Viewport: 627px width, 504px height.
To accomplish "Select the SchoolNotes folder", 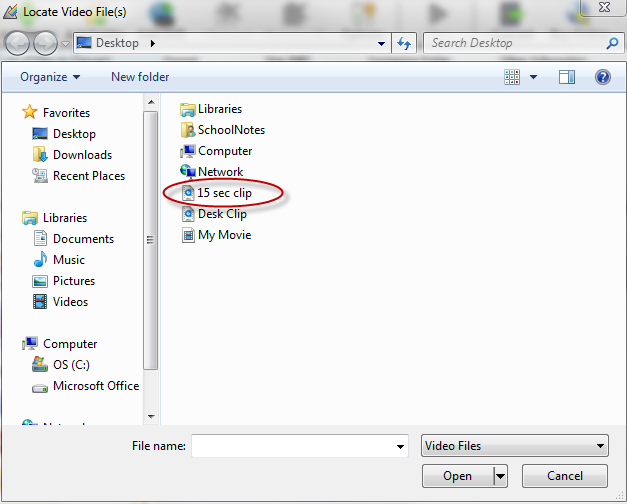I will [x=231, y=130].
